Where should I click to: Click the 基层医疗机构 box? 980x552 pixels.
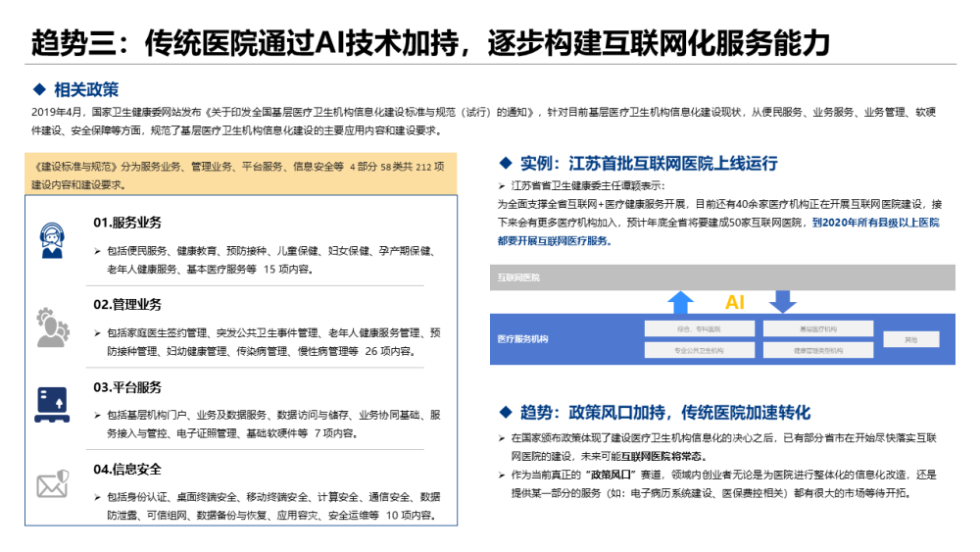(818, 328)
